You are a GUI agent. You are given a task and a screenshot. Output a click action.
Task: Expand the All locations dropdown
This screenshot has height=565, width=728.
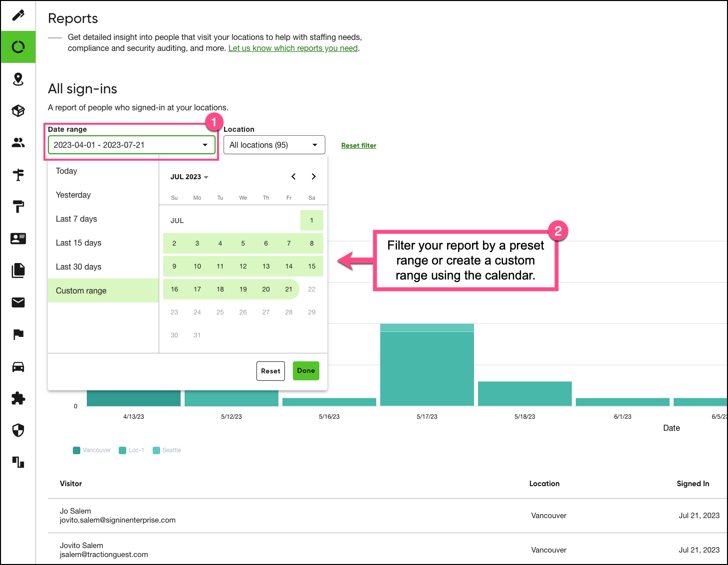pos(274,145)
